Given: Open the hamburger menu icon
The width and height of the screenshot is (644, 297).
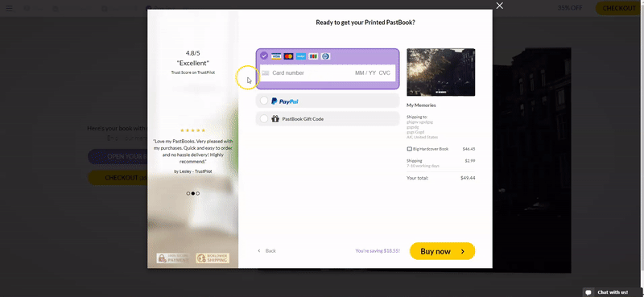Looking at the screenshot, I should [9, 8].
